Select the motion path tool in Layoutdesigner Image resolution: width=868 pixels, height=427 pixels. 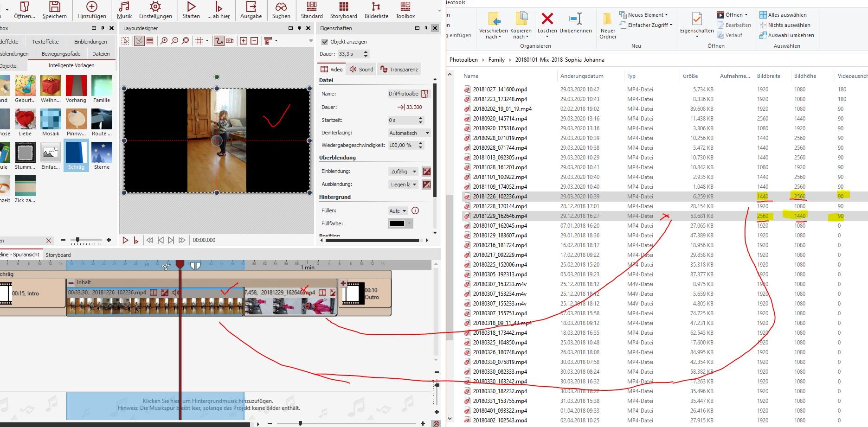219,41
